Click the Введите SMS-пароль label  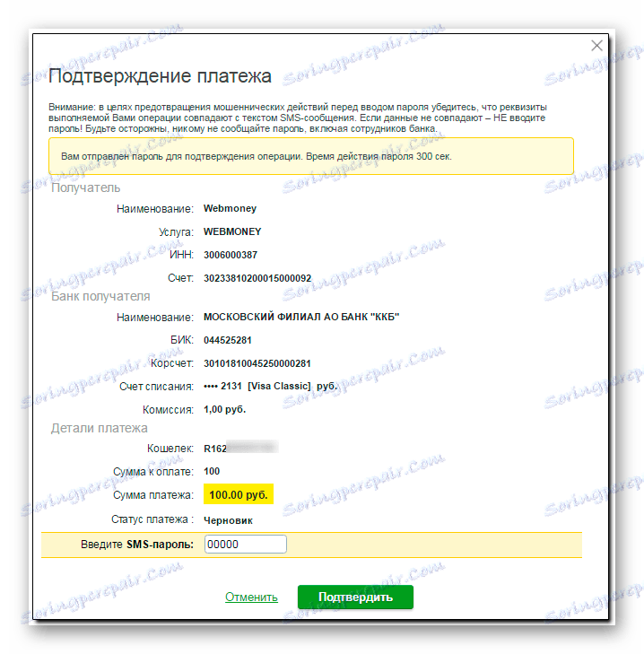(137, 545)
